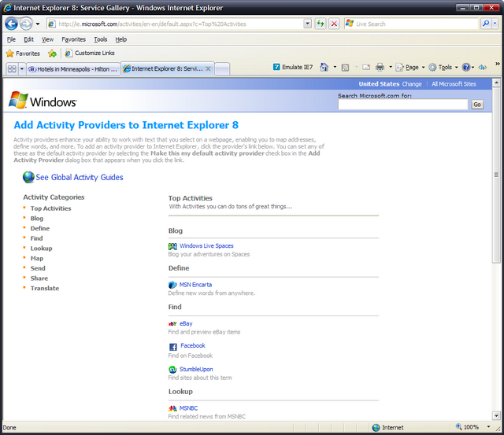Open the View menu
This screenshot has height=435, width=504.
pyautogui.click(x=47, y=39)
